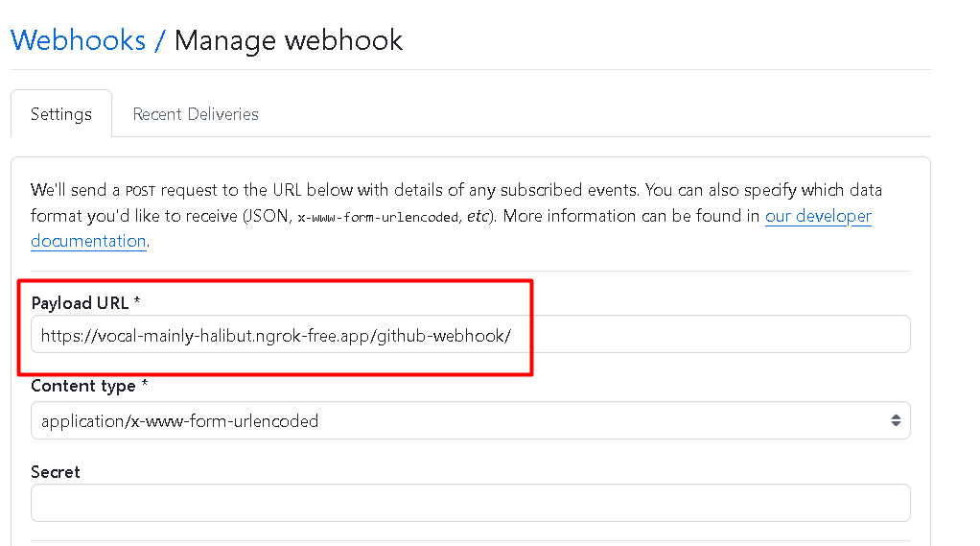This screenshot has width=980, height=546.
Task: Click the "Manage webhook" page heading
Action: coord(289,40)
